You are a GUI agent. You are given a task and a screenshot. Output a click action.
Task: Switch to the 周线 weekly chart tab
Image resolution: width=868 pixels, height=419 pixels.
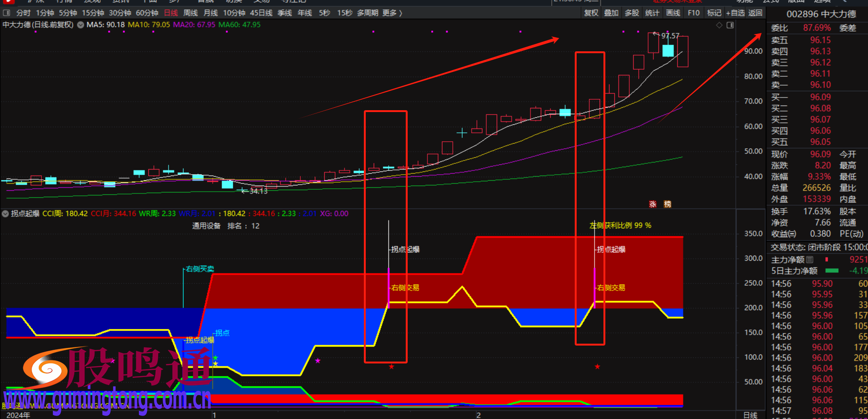click(x=190, y=13)
